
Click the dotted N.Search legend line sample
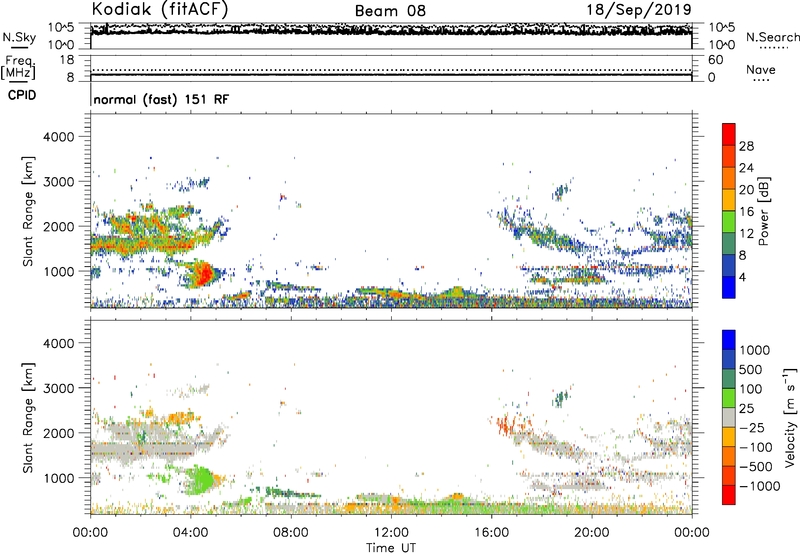tap(773, 48)
